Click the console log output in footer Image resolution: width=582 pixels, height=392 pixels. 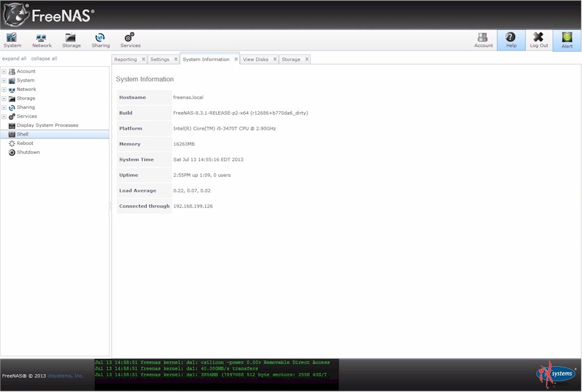217,374
